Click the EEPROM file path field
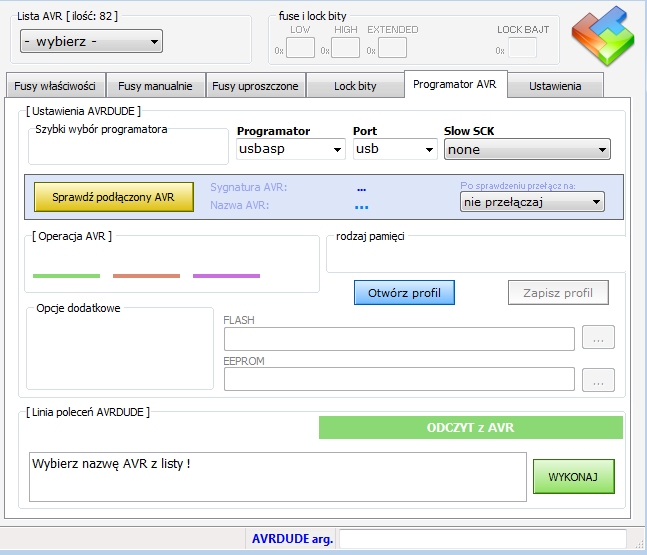The image size is (647, 555). tap(399, 379)
